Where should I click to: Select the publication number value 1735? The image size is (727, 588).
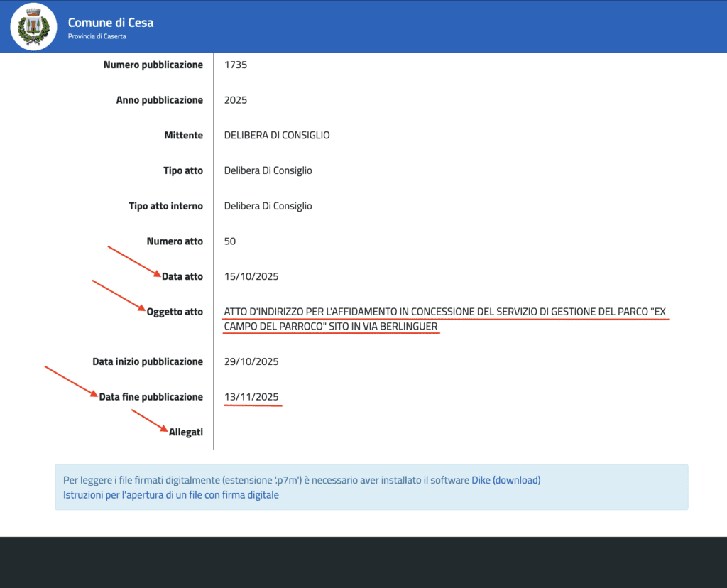point(235,65)
